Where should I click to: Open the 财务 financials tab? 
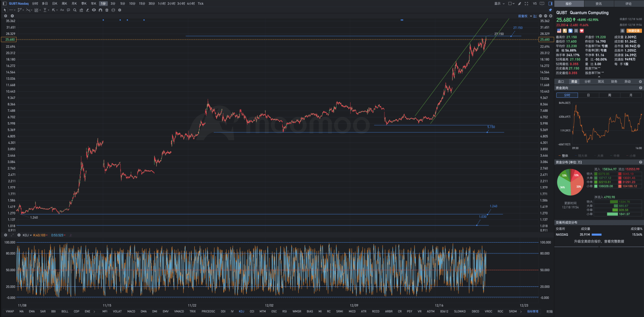(614, 81)
